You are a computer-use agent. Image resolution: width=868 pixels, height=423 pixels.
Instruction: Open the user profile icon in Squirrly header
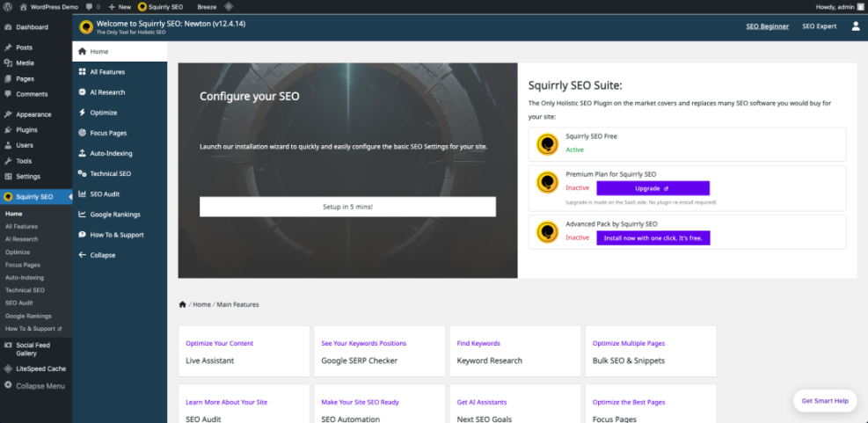856,26
